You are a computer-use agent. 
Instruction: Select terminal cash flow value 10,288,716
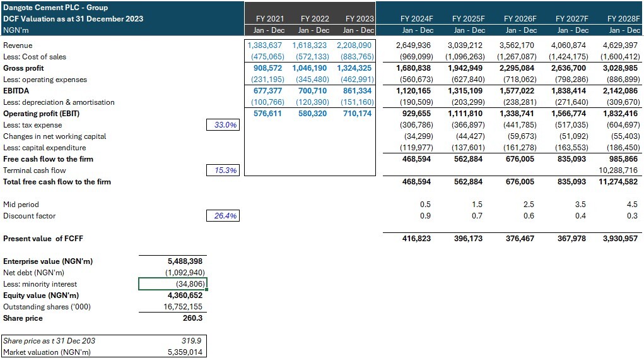(618, 170)
